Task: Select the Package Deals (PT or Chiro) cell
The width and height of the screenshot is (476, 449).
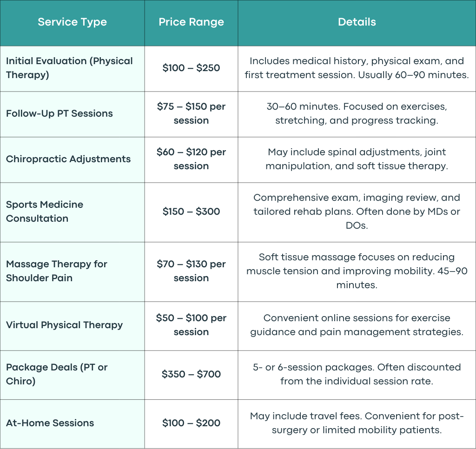Action: point(72,375)
